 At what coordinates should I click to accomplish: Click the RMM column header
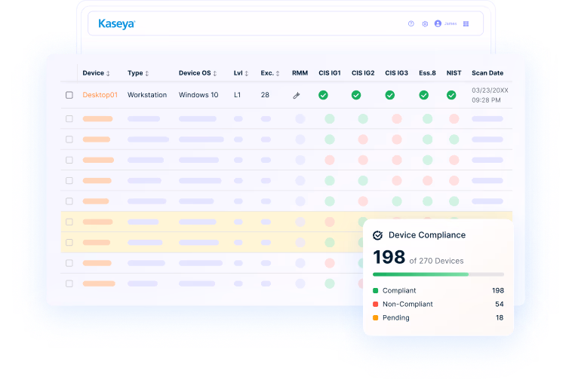tap(300, 73)
